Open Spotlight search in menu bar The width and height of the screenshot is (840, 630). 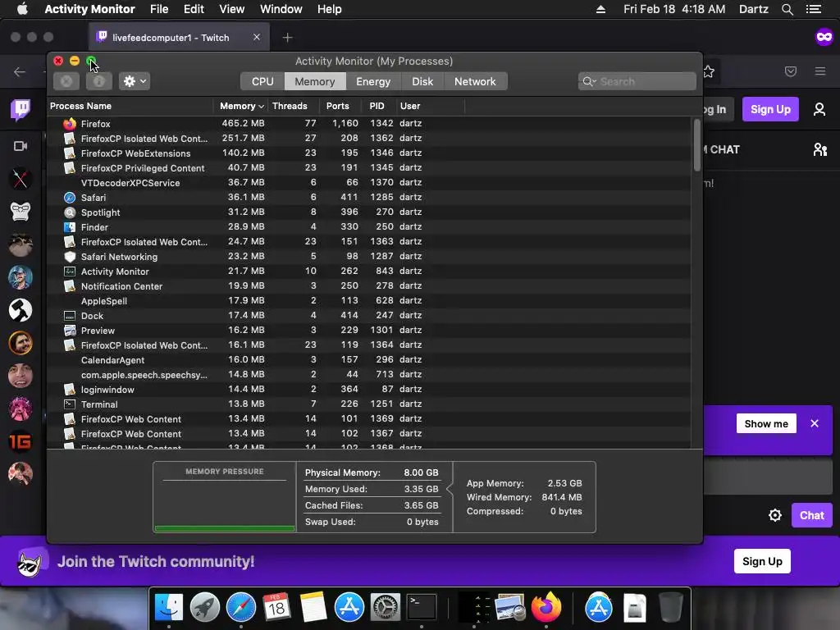787,9
